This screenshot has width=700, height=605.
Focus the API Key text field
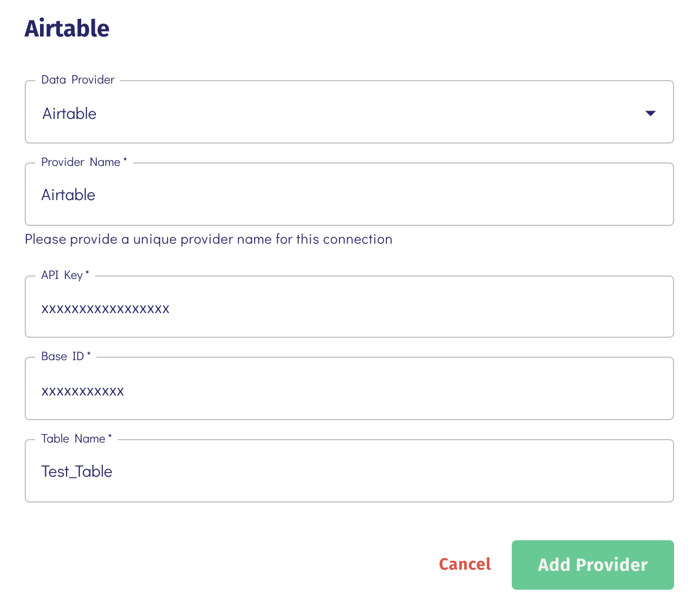tap(349, 307)
